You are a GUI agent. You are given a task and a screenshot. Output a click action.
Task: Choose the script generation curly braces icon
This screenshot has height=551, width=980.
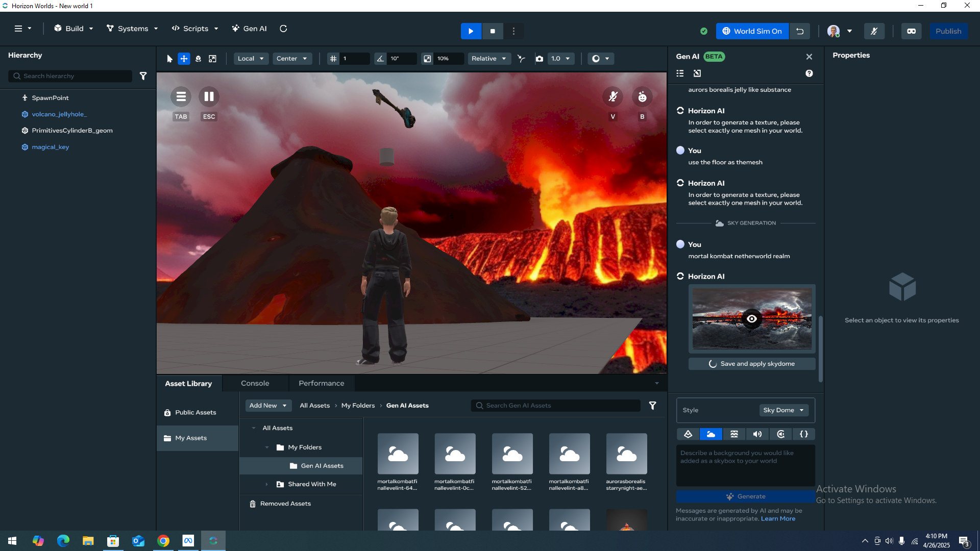coord(803,434)
